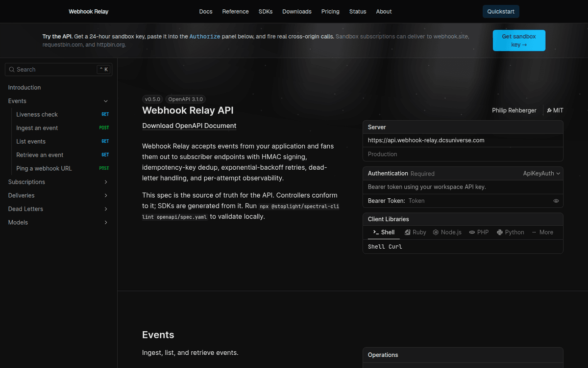Click the Authentication Required label

tap(401, 173)
